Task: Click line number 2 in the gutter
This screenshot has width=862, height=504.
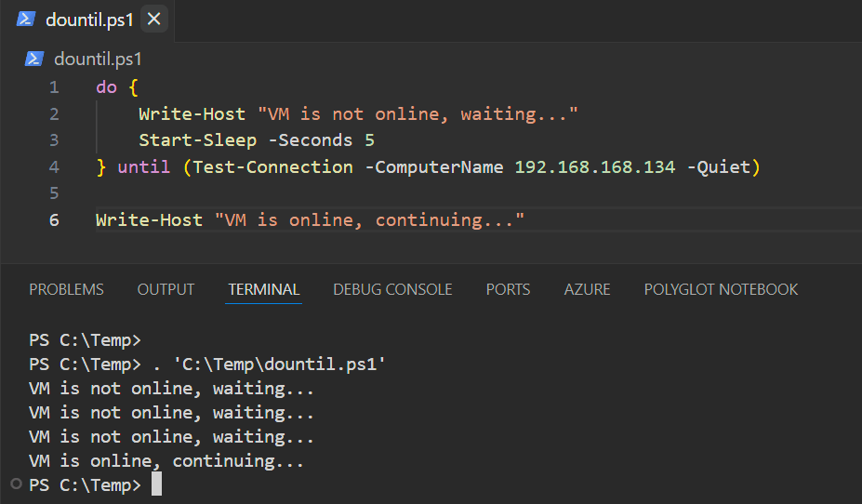Action: 54,113
